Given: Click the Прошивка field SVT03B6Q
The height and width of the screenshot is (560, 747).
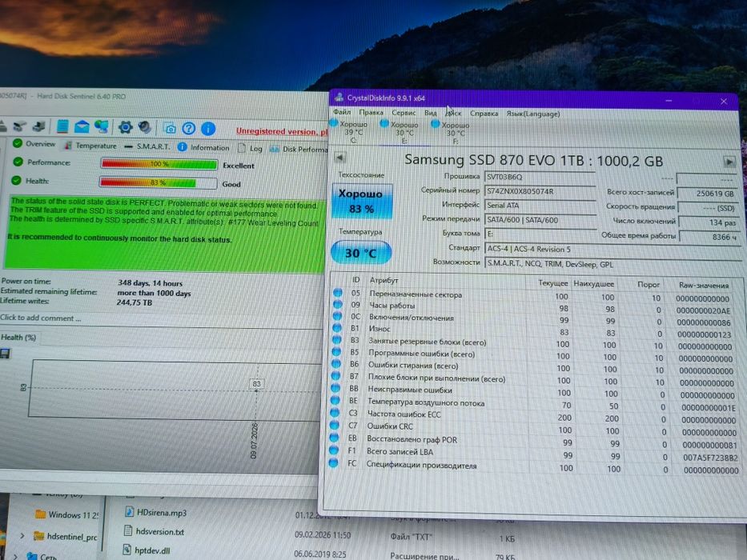Looking at the screenshot, I should [540, 177].
